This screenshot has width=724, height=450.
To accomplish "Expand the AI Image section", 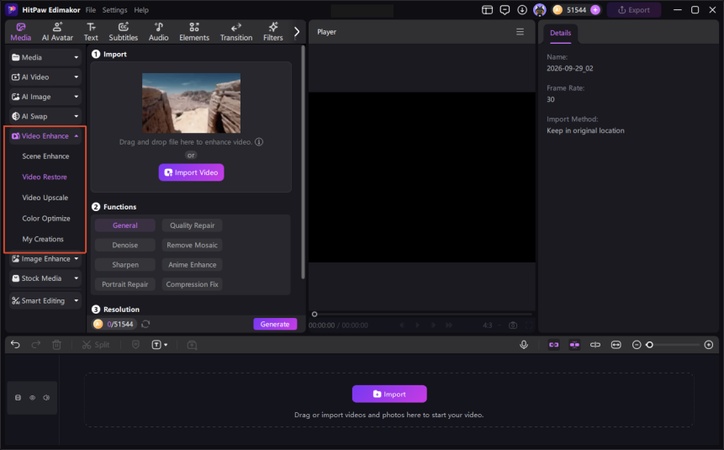I will (45, 96).
